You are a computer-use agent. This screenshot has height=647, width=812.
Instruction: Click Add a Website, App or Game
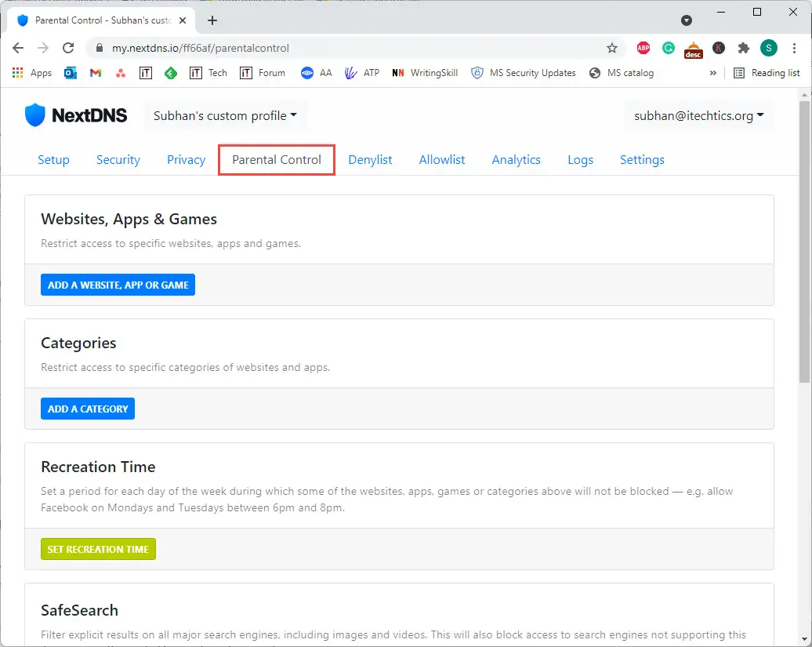click(118, 285)
